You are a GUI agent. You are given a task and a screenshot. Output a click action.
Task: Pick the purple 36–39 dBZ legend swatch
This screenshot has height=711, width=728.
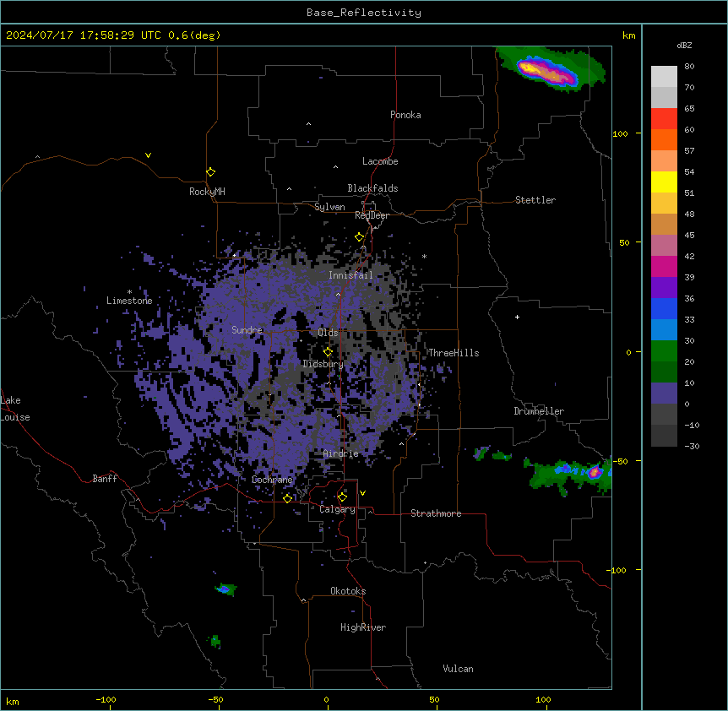(664, 287)
